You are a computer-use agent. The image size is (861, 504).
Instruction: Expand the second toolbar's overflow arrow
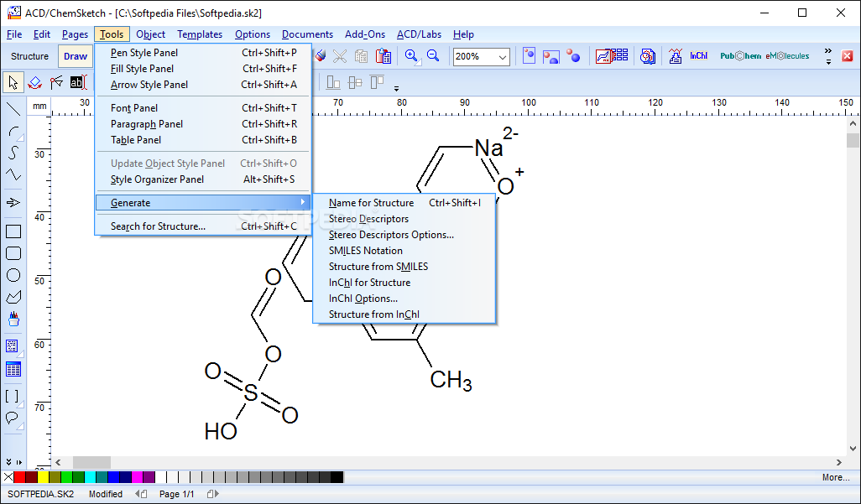click(x=396, y=87)
